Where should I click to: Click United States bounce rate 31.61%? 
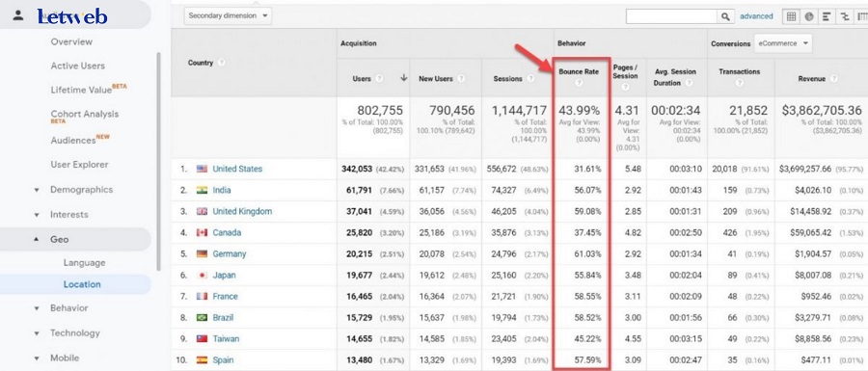(587, 169)
